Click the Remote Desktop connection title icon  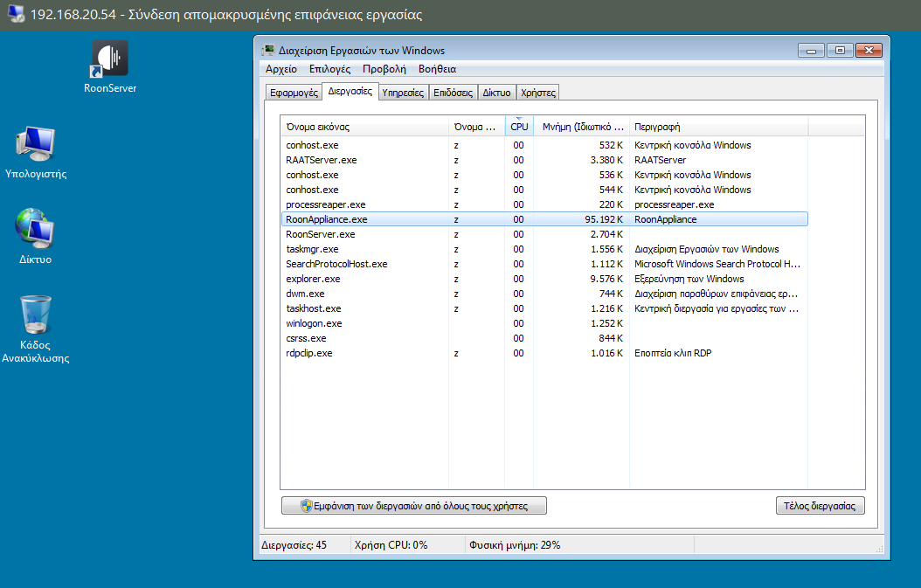[x=14, y=15]
